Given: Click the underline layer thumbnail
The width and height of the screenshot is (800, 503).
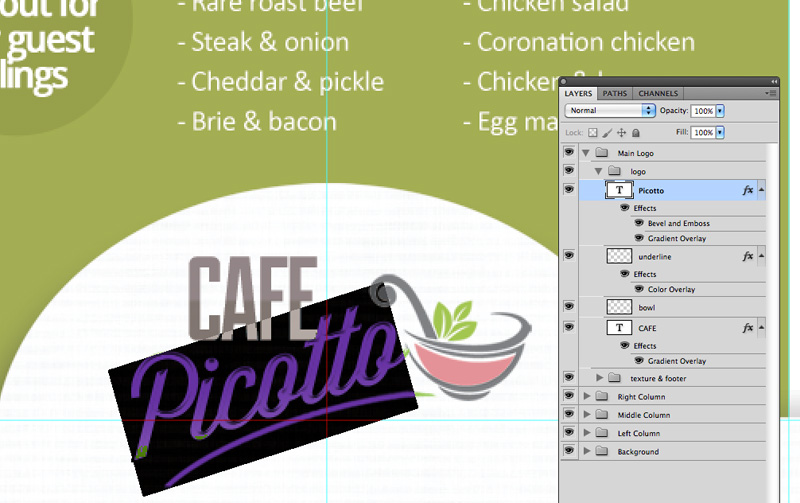Looking at the screenshot, I should [619, 256].
